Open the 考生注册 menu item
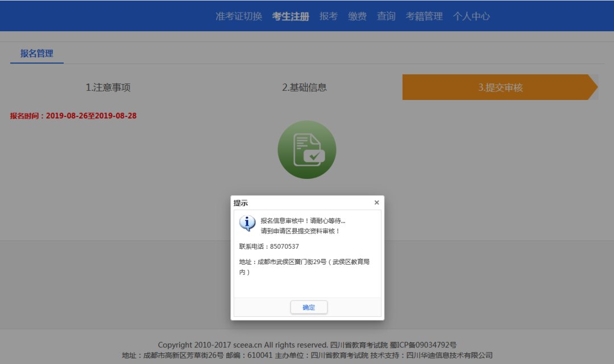614x364 pixels. click(x=290, y=16)
